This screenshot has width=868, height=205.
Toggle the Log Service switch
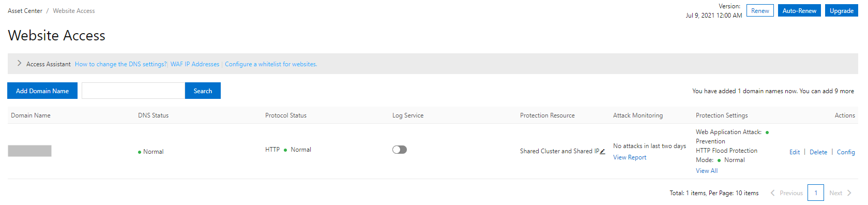pos(400,150)
